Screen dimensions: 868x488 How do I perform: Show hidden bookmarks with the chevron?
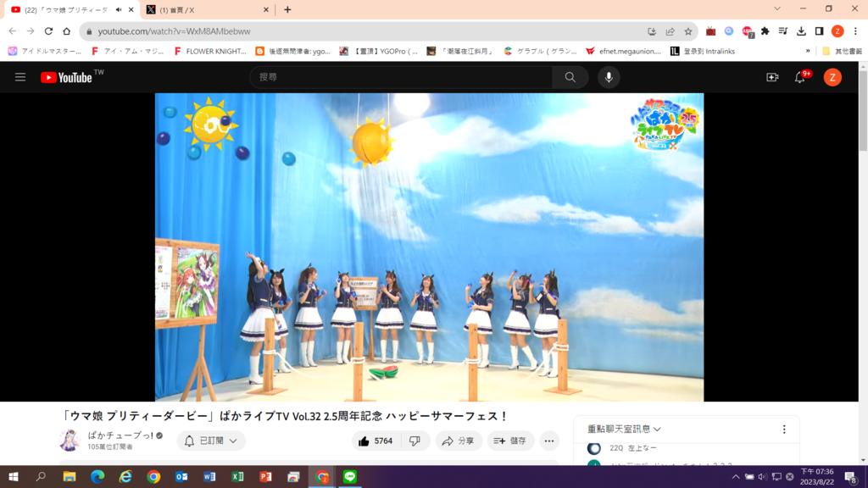[x=808, y=51]
